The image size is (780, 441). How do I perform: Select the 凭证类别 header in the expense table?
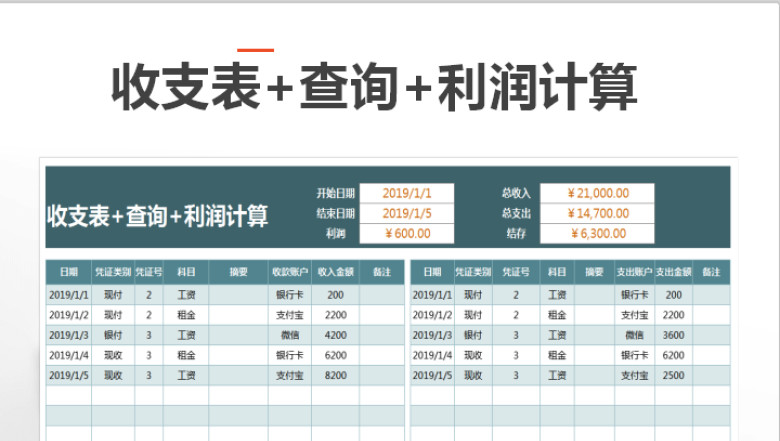473,272
